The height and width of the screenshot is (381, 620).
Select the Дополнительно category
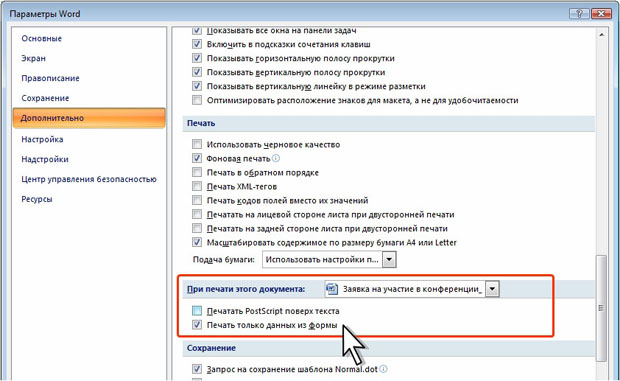coord(89,118)
